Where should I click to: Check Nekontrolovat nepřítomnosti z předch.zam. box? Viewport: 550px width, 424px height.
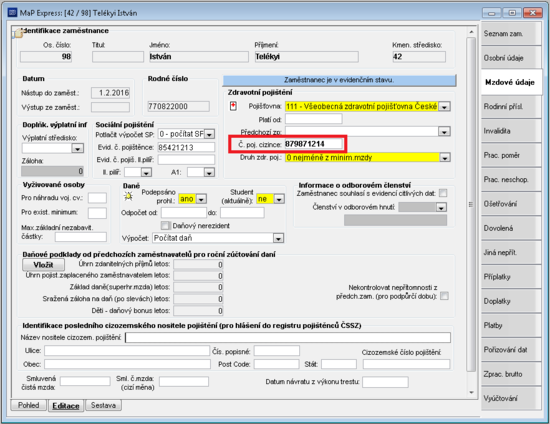[444, 296]
